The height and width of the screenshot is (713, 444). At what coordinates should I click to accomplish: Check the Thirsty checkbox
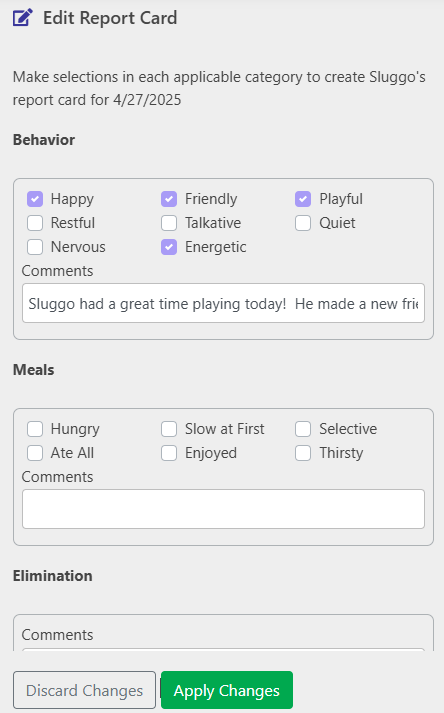[303, 453]
